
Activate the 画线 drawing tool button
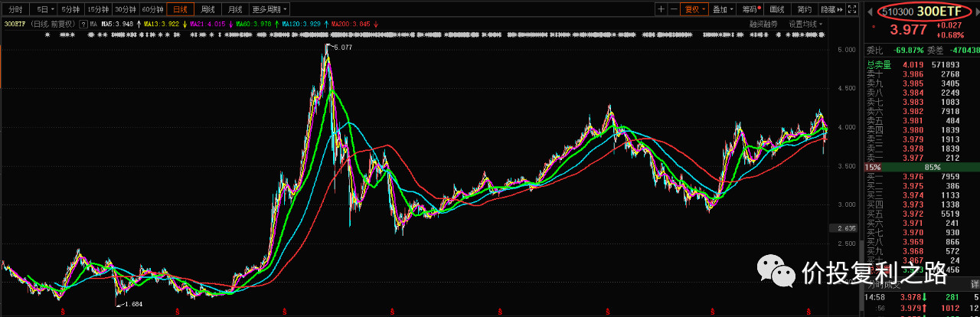click(777, 9)
